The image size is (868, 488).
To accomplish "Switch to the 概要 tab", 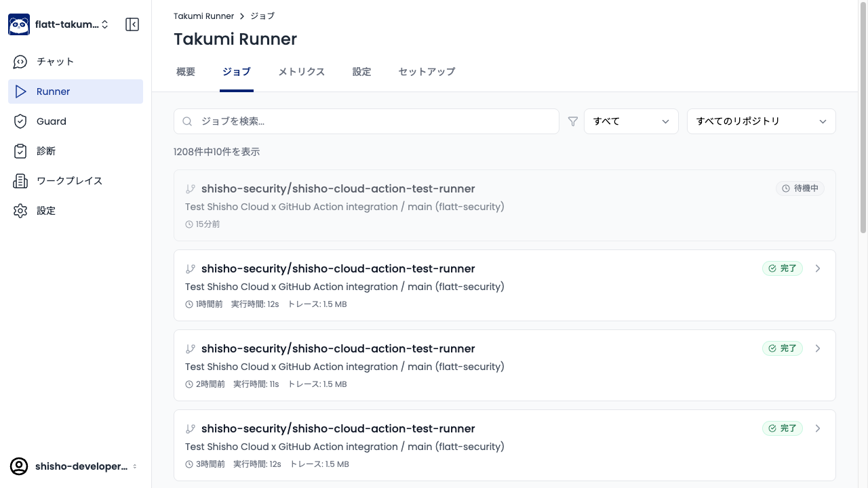I will pos(186,72).
